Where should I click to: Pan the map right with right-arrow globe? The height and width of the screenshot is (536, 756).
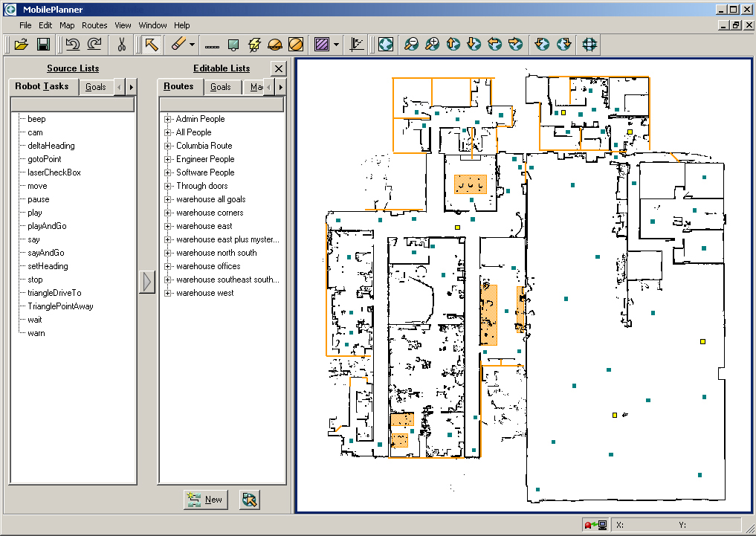(x=515, y=45)
